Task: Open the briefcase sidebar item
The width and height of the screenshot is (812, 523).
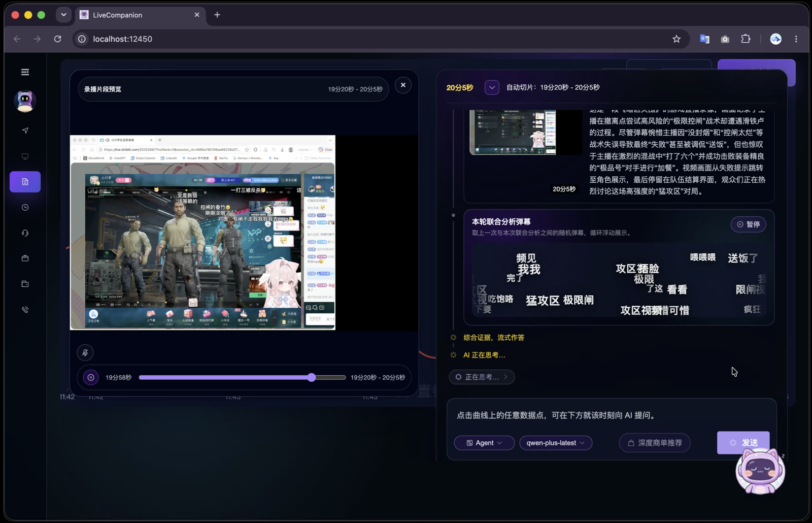Action: tap(25, 258)
